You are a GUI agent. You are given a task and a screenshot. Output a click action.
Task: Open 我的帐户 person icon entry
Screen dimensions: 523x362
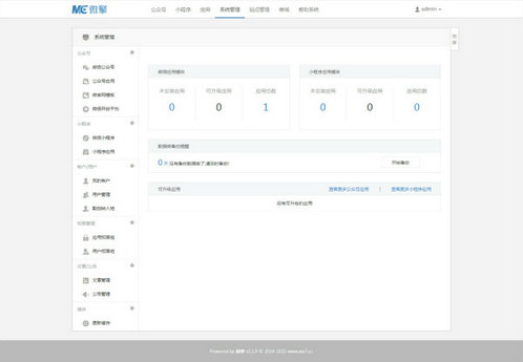pos(86,181)
